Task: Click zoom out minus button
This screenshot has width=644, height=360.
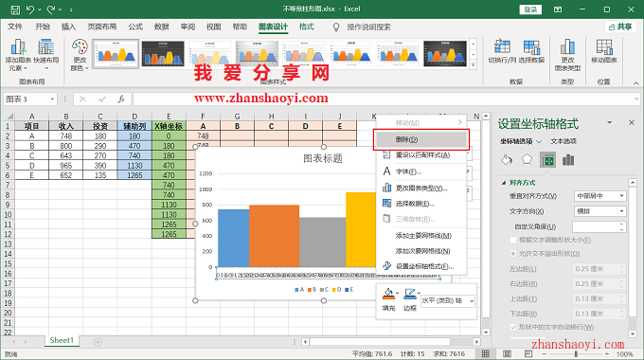Action: [544, 353]
